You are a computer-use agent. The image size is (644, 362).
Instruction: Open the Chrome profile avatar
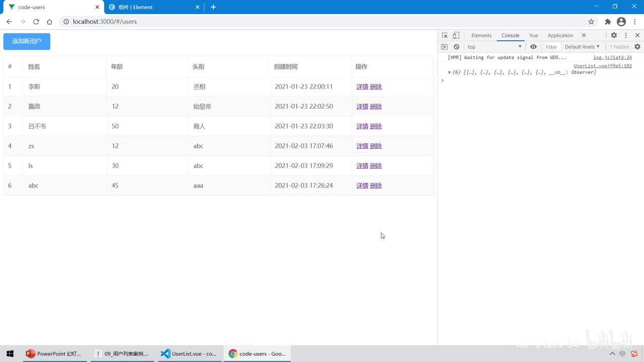point(621,22)
